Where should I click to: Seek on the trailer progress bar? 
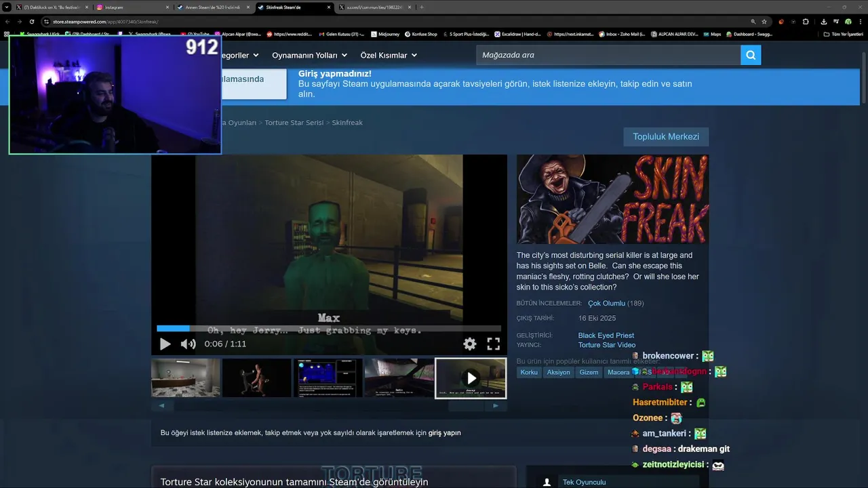coord(329,329)
